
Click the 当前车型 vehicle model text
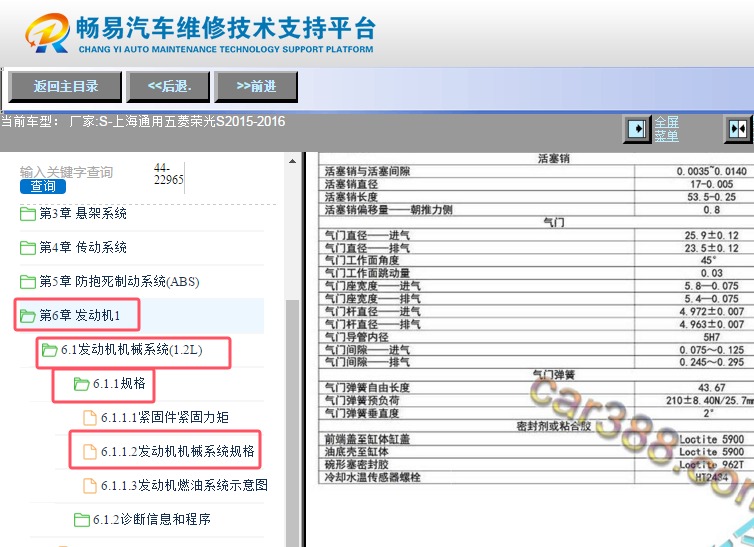tap(143, 121)
